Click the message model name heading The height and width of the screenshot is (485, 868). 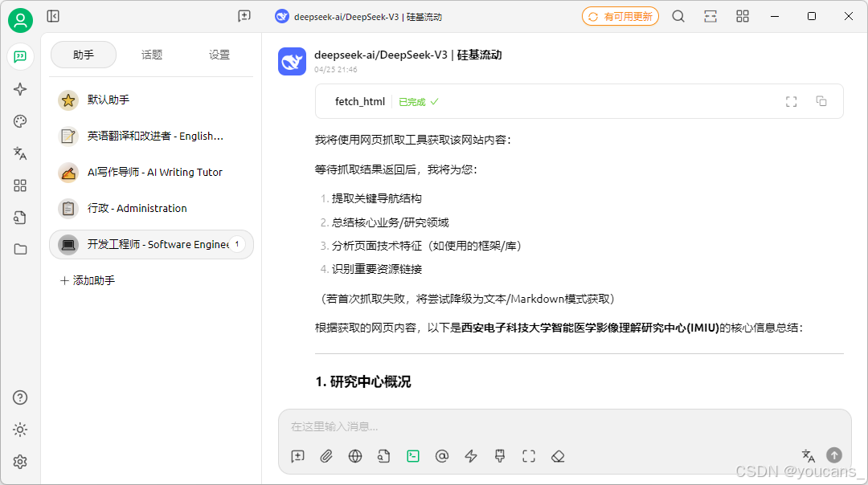[408, 55]
